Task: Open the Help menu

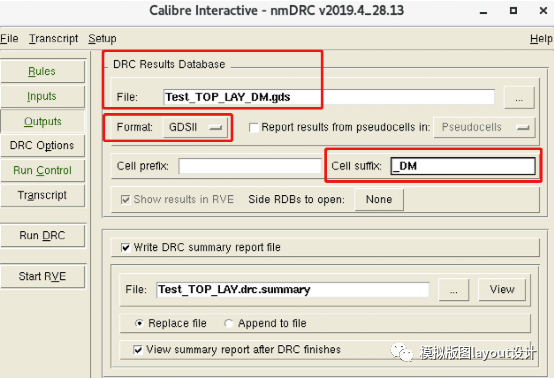Action: point(541,38)
